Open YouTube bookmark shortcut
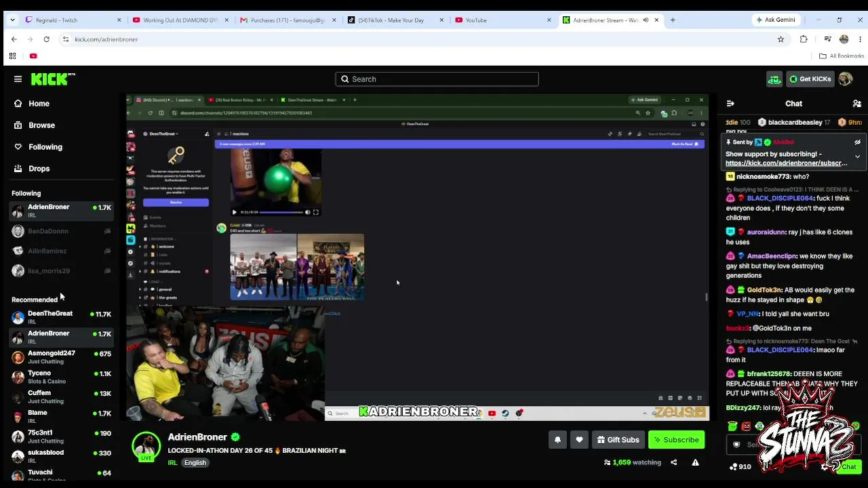 (x=33, y=56)
